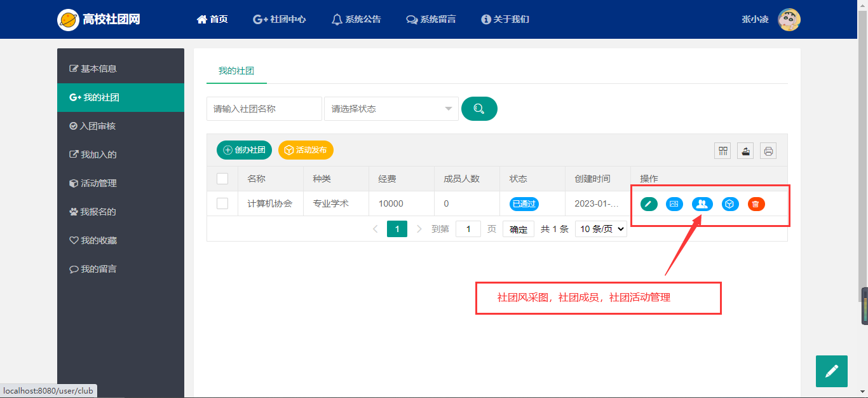Screen dimensions: 868x398
Task: Click the green pencil edit icon
Action: 649,204
